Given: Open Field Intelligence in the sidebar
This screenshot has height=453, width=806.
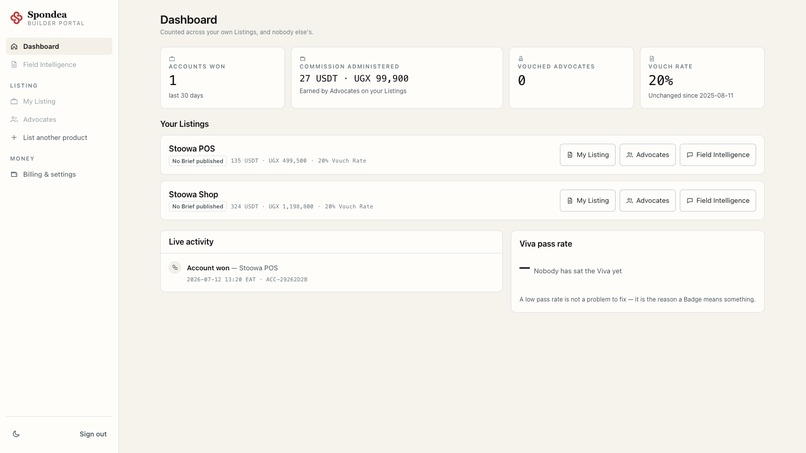Looking at the screenshot, I should tap(59, 65).
